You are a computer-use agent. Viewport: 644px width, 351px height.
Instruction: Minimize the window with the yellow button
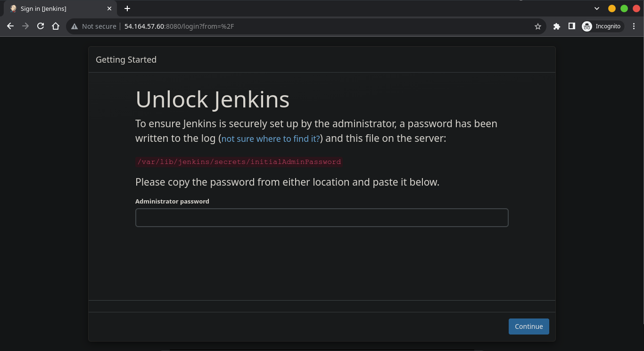coord(611,8)
